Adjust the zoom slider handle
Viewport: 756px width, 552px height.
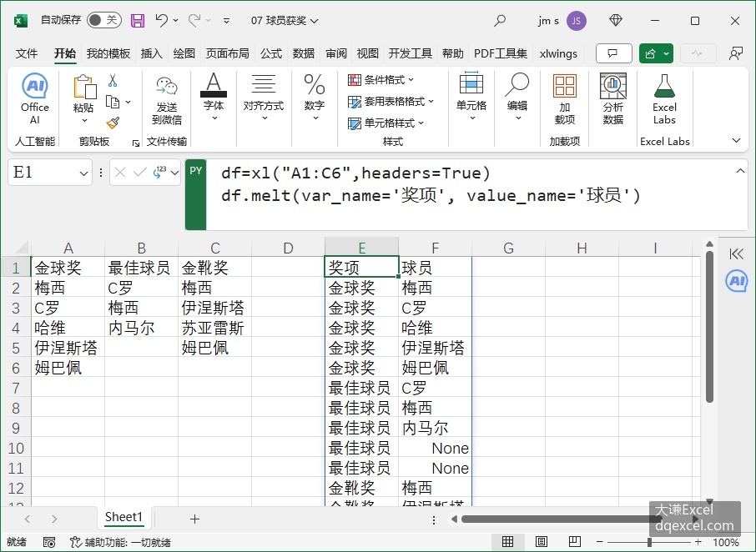point(649,542)
